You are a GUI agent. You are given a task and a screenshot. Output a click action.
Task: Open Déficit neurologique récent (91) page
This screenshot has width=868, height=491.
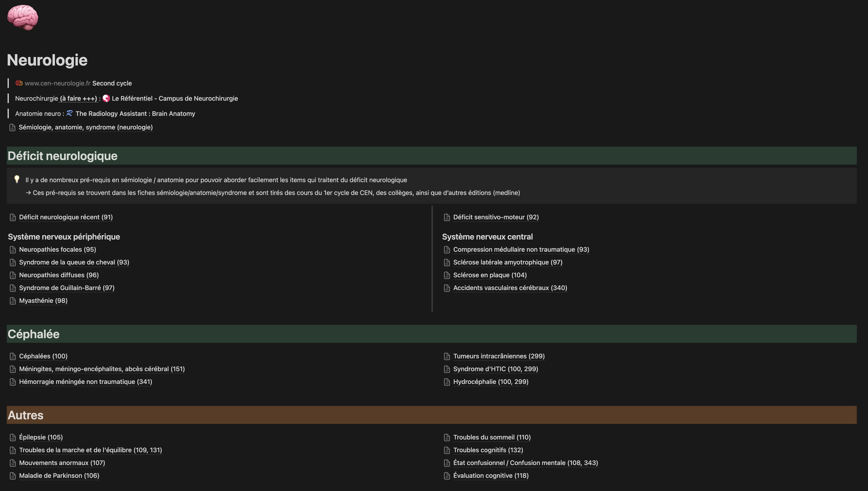[66, 217]
